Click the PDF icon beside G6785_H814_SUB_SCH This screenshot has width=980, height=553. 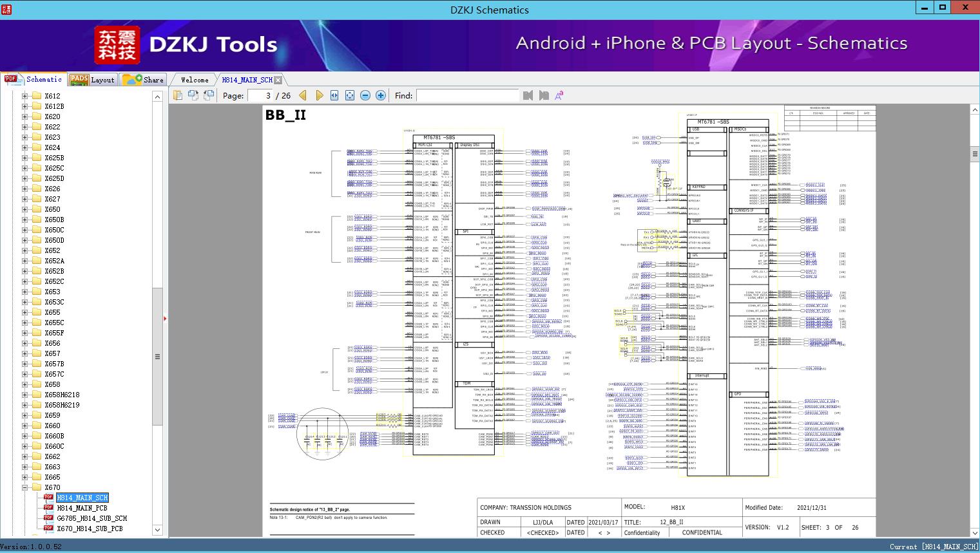(x=48, y=518)
